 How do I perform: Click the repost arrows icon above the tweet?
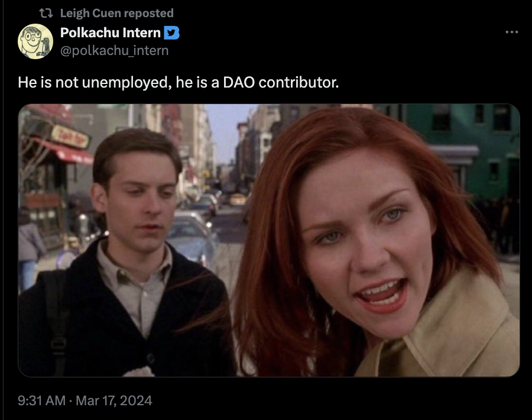pos(46,13)
